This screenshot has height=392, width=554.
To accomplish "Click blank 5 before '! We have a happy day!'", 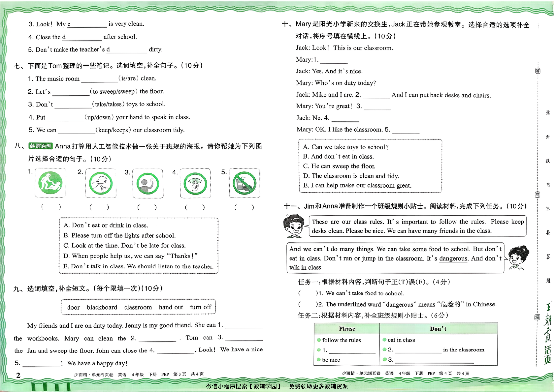I will tap(42, 363).
